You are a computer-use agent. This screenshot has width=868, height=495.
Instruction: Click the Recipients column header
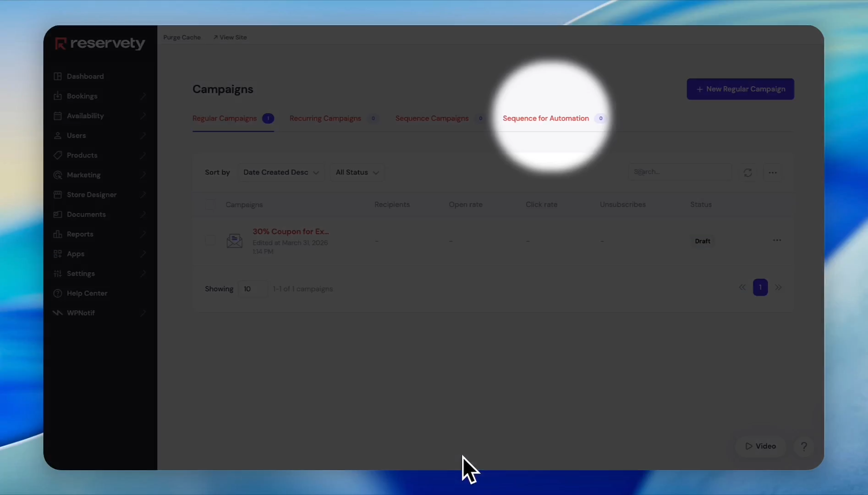(x=392, y=204)
